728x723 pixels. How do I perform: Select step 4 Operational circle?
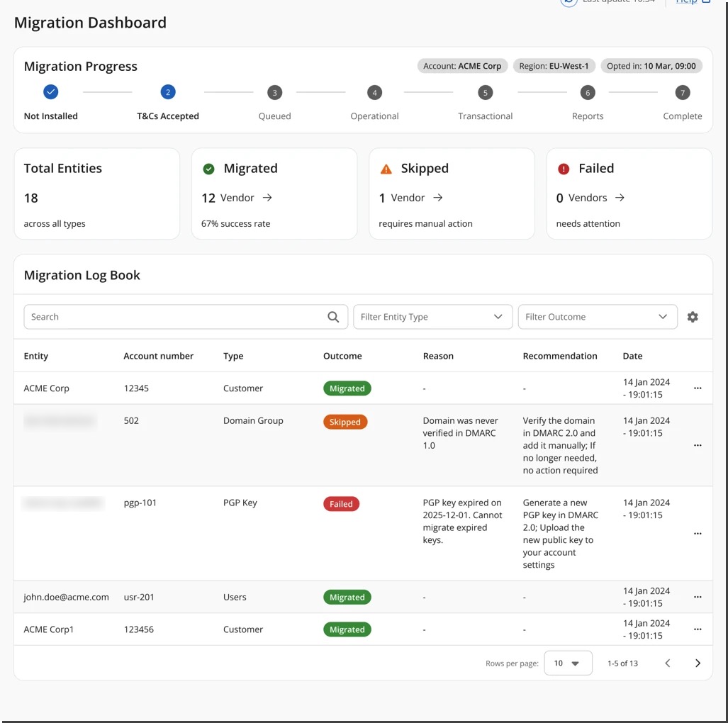point(375,92)
